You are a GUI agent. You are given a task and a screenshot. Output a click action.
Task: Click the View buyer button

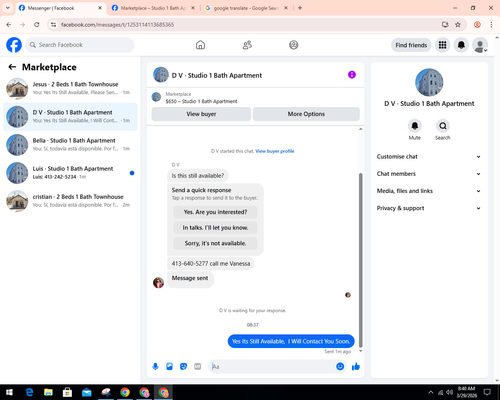[201, 114]
